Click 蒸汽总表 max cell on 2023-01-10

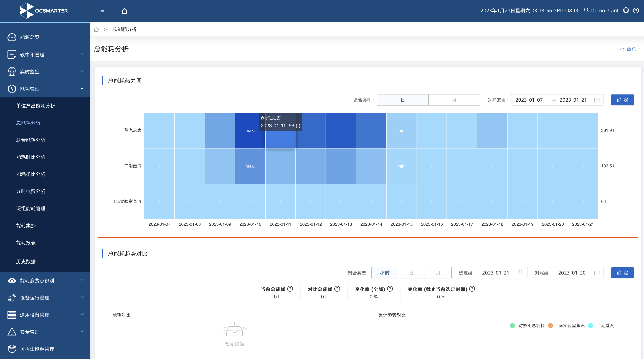point(250,130)
